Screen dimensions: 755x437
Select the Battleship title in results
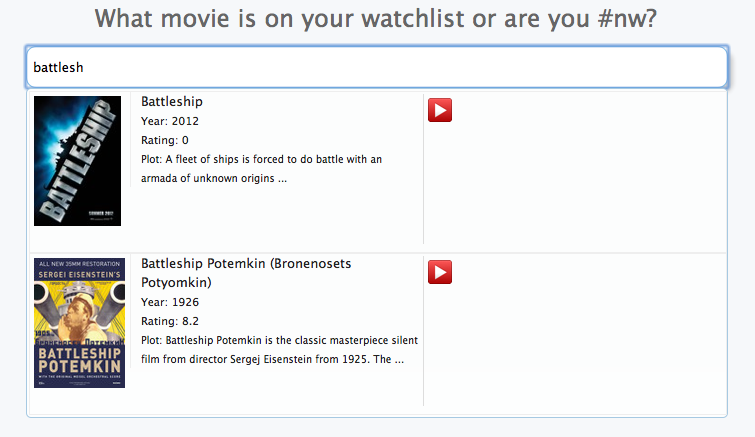click(x=172, y=102)
